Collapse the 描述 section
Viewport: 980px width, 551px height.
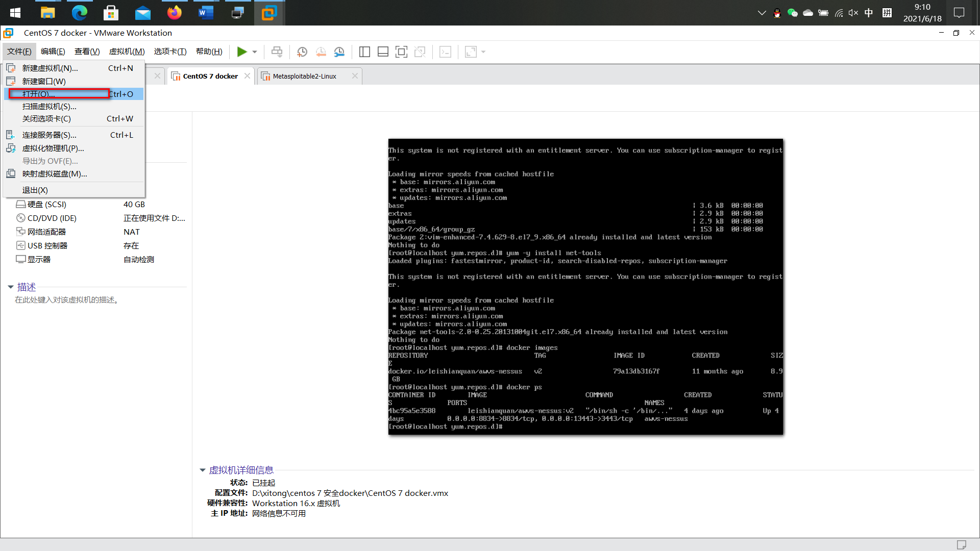pyautogui.click(x=10, y=287)
